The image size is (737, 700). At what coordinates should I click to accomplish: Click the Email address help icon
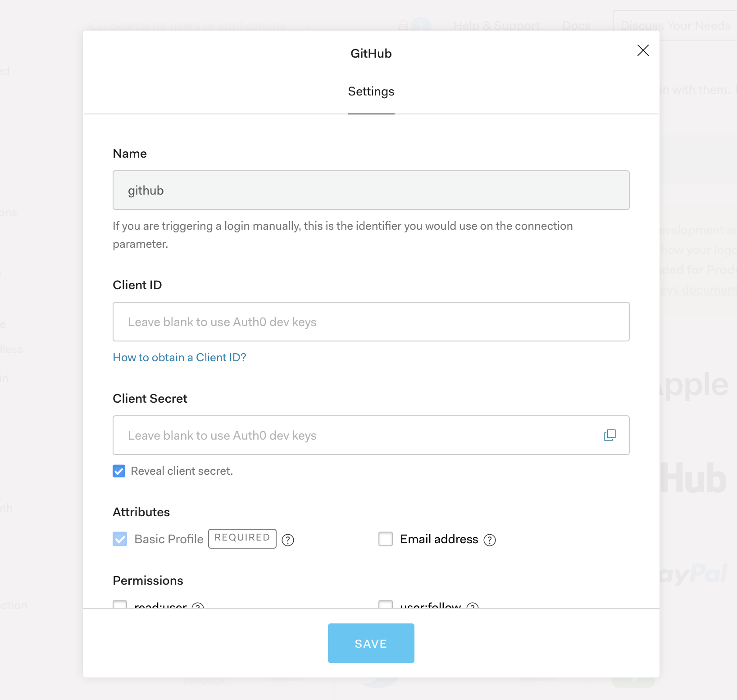click(x=490, y=540)
